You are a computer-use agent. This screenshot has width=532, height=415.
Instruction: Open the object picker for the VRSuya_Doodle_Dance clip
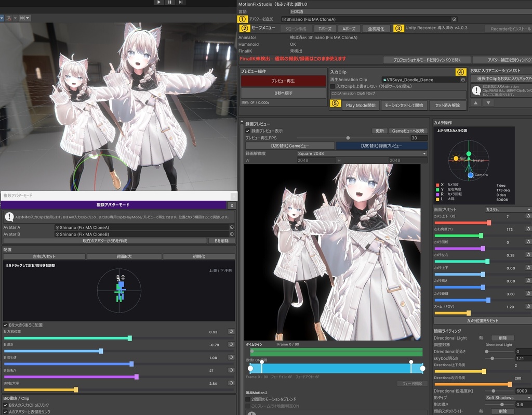click(x=463, y=80)
